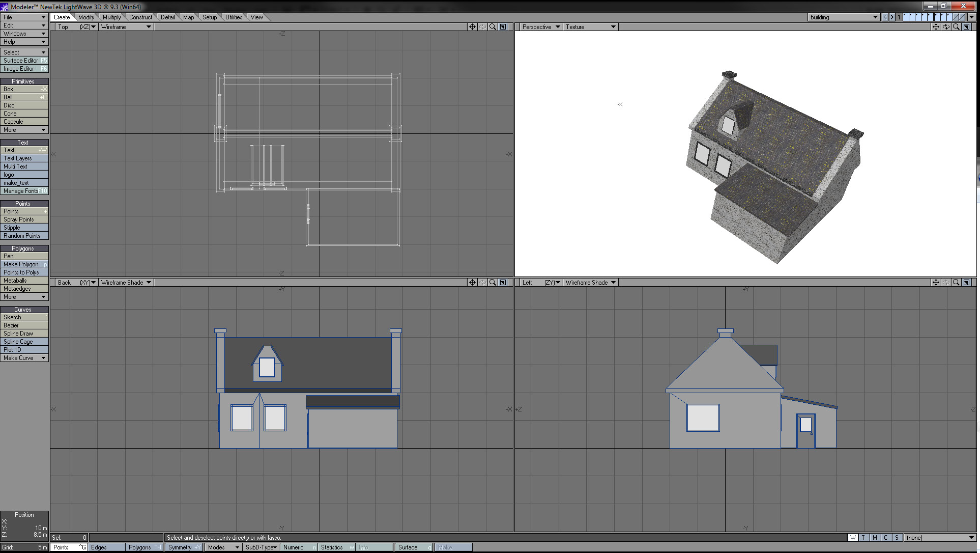Maximize the Top viewport with its corner icon
Image resolution: width=980 pixels, height=553 pixels.
point(503,27)
